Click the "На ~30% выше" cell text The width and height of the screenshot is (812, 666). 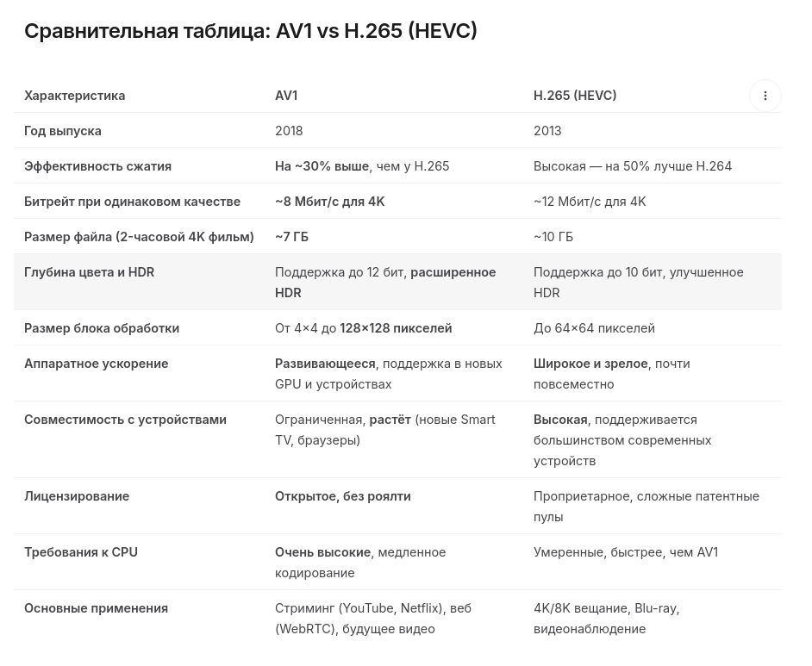coord(322,166)
